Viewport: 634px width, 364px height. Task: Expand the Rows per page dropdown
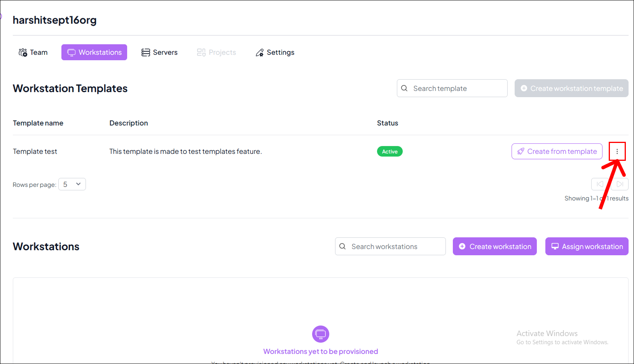click(72, 184)
